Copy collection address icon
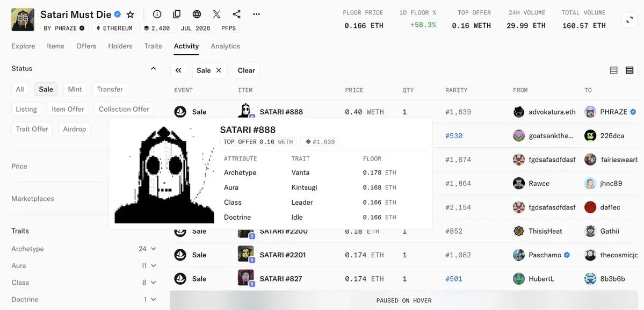This screenshot has width=644, height=310. pos(177,15)
